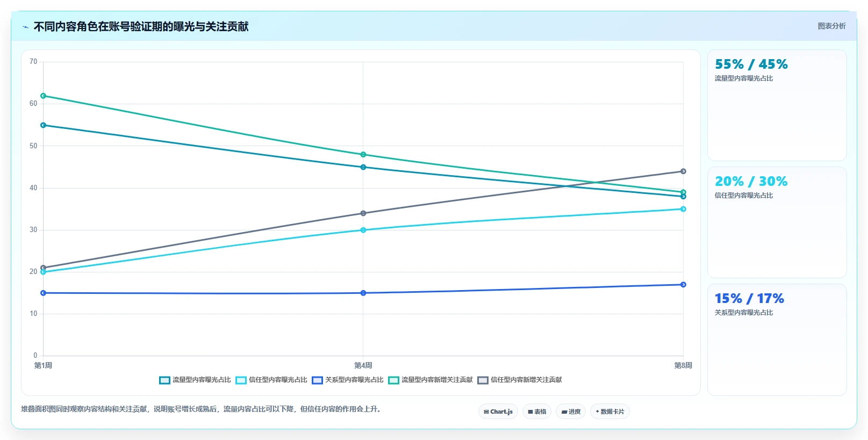Click the 40 y-axis tick label

point(33,188)
